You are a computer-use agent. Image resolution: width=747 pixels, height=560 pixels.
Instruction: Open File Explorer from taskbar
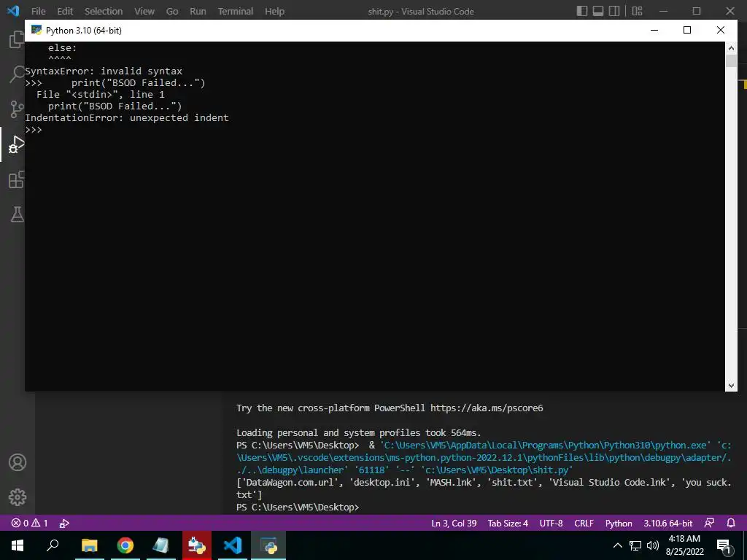(x=89, y=545)
